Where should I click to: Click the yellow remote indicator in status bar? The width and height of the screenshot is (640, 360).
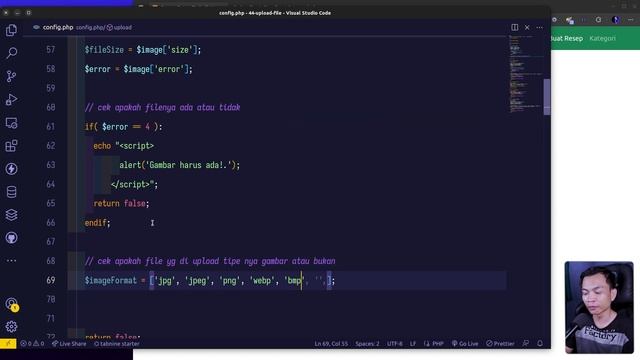(x=8, y=344)
